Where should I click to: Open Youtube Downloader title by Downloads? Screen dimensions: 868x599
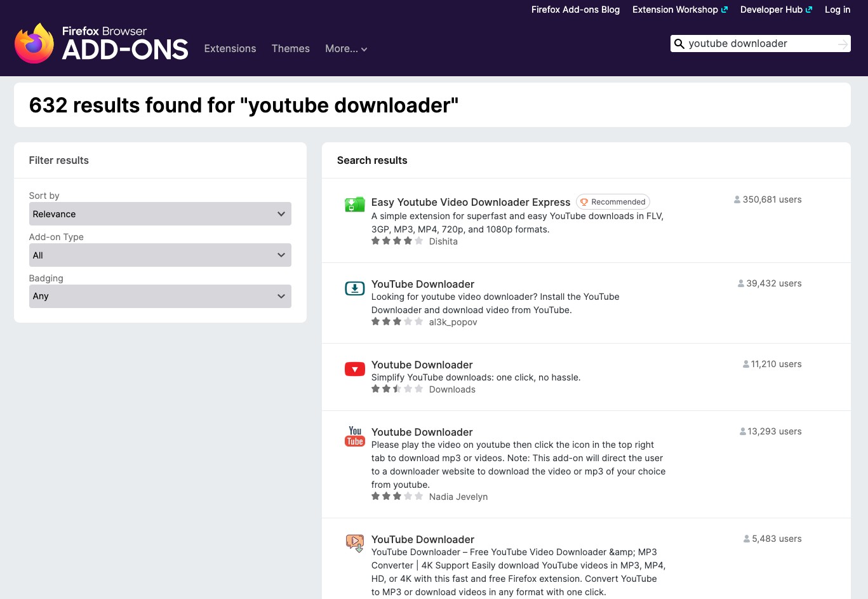click(x=422, y=365)
